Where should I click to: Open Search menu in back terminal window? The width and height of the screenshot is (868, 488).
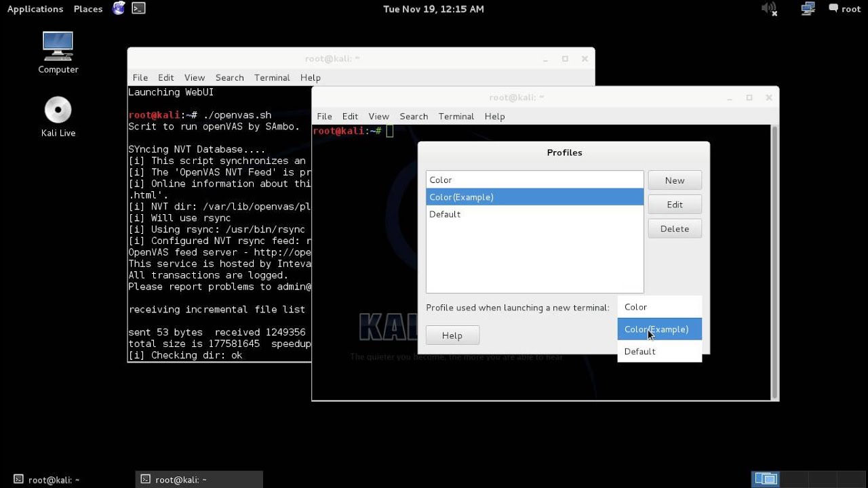coord(229,77)
